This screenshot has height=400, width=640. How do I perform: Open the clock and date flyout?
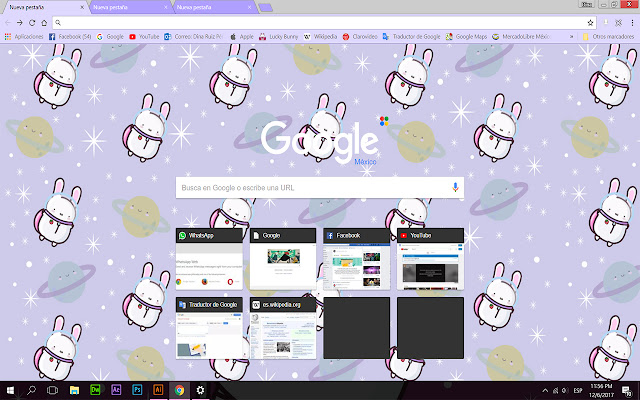601,391
